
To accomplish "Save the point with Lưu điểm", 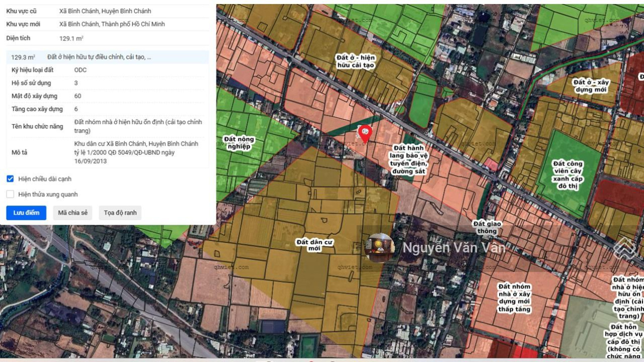I will 26,213.
